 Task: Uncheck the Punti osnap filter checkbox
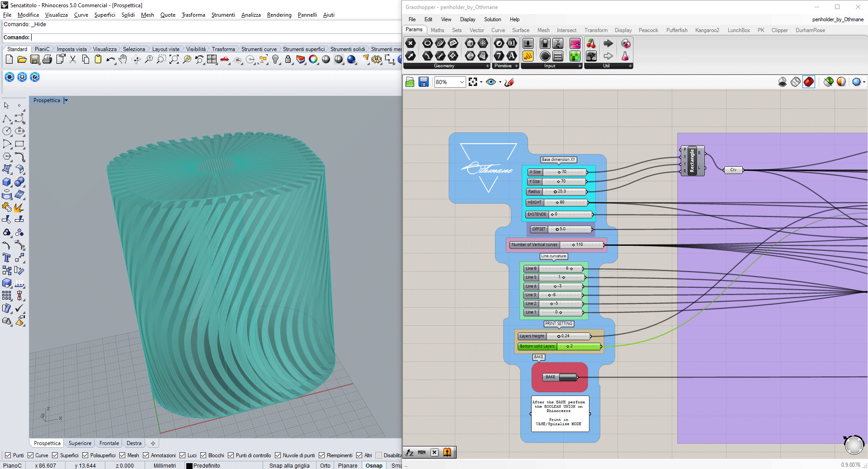coord(8,455)
